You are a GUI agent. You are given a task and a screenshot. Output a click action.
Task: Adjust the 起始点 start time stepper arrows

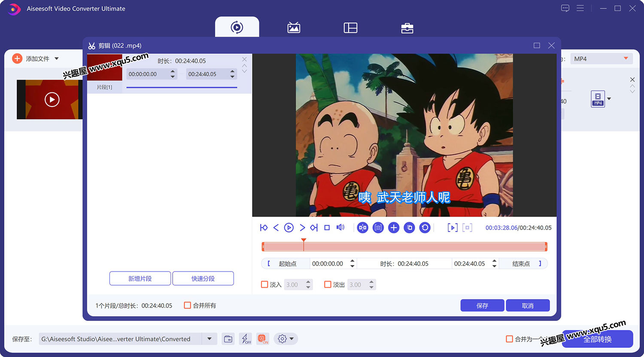(x=352, y=264)
